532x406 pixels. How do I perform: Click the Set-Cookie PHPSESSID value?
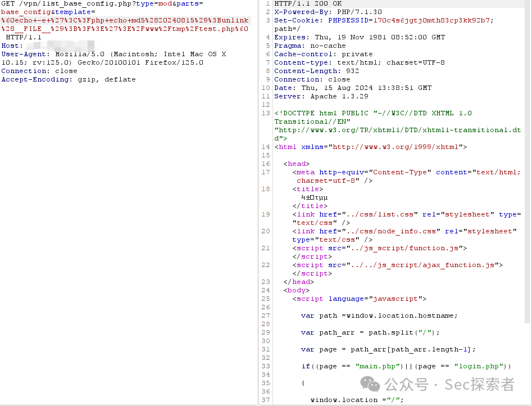click(431, 20)
